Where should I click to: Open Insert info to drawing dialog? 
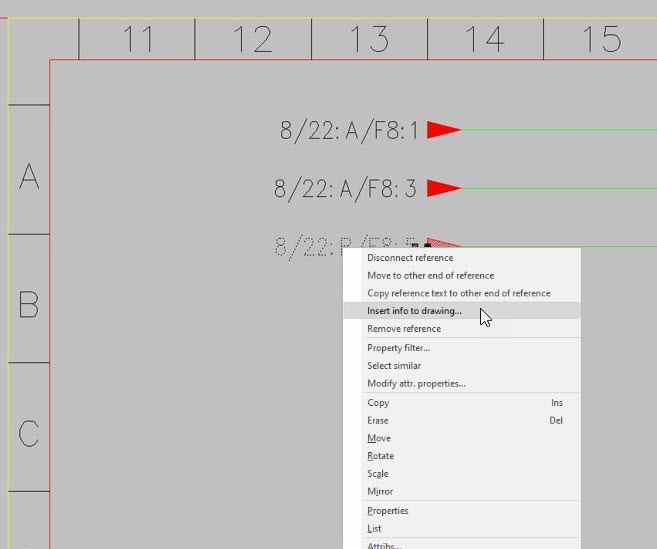414,311
